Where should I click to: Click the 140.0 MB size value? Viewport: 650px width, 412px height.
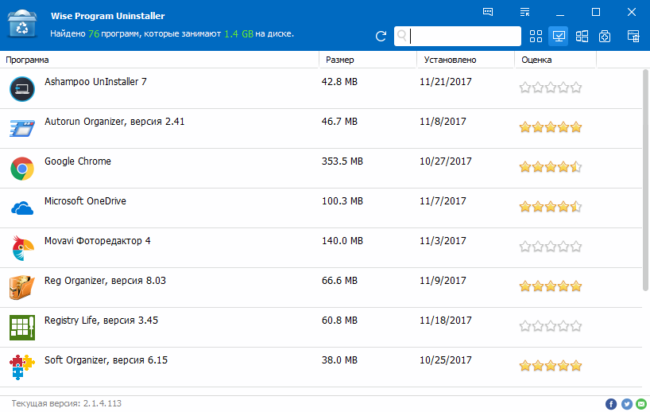pyautogui.click(x=342, y=241)
